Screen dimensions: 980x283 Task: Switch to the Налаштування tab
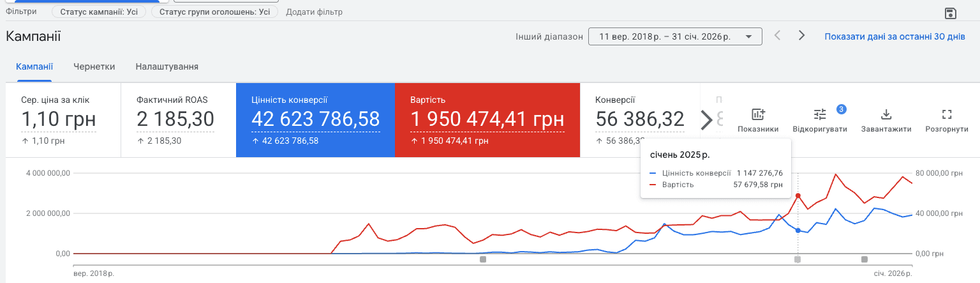[167, 66]
